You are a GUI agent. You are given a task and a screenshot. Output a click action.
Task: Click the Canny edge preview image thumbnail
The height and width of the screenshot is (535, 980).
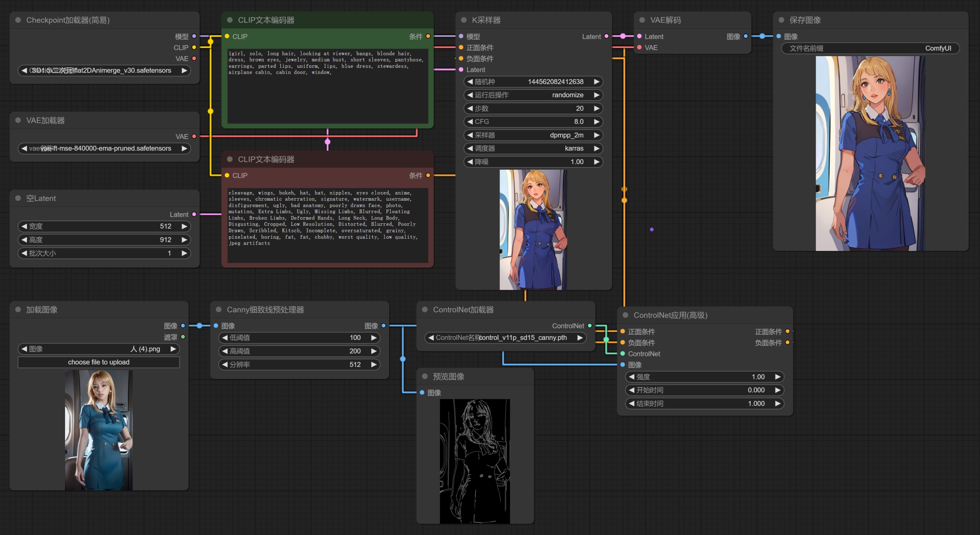click(475, 461)
